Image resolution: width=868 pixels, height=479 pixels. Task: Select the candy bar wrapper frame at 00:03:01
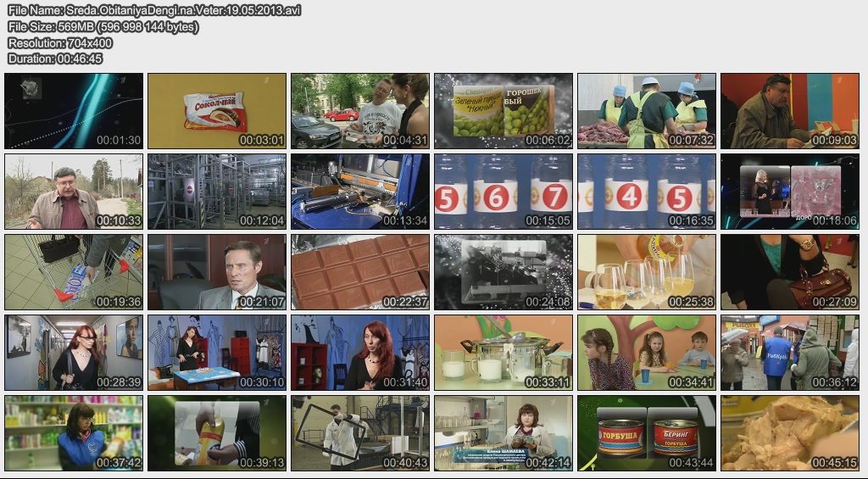[216, 111]
